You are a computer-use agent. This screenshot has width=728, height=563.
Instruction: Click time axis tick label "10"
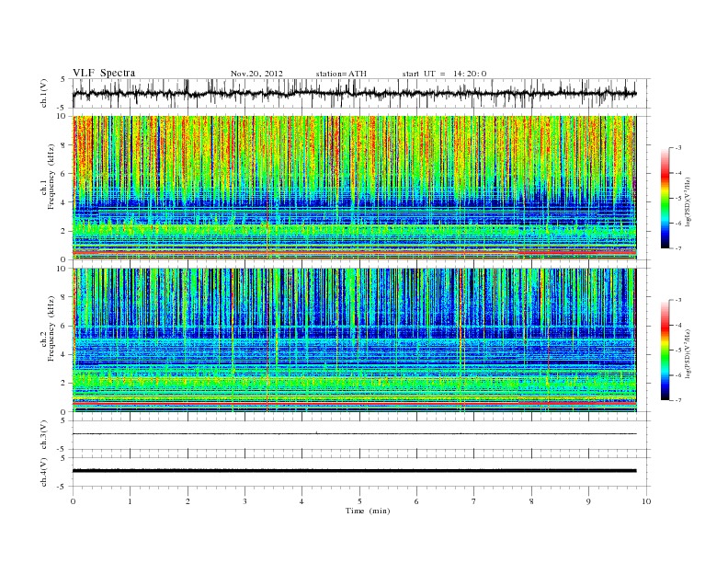(646, 501)
